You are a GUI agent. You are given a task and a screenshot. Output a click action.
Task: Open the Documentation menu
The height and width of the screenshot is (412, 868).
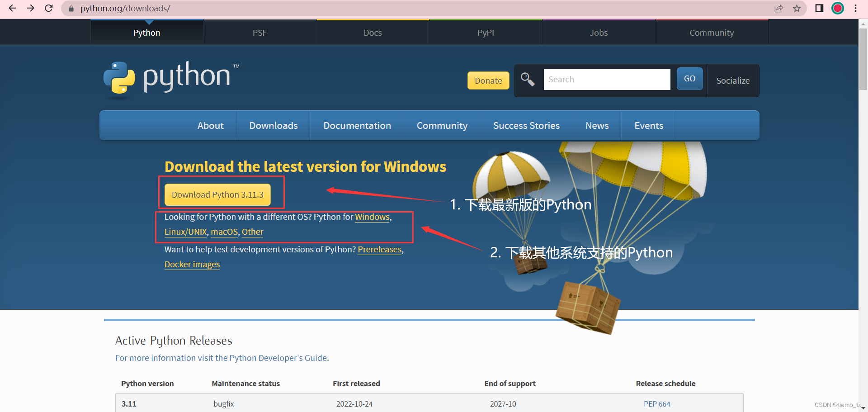[x=357, y=126]
